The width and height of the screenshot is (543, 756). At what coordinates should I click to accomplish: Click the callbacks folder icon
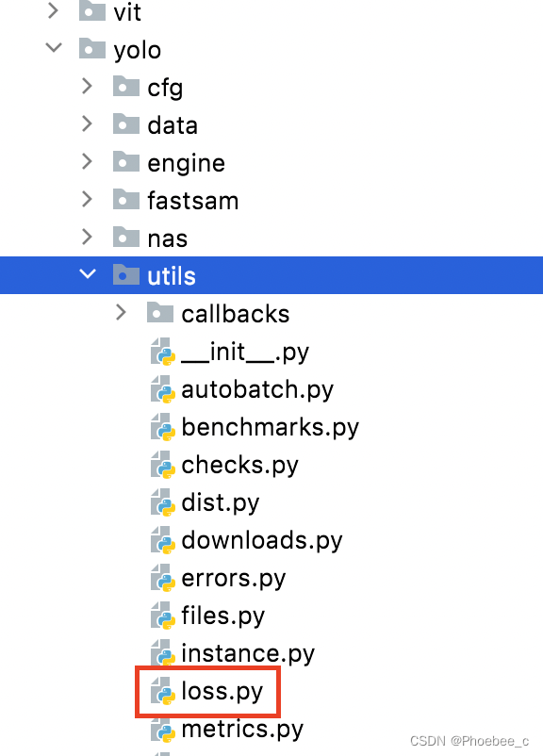pos(160,312)
